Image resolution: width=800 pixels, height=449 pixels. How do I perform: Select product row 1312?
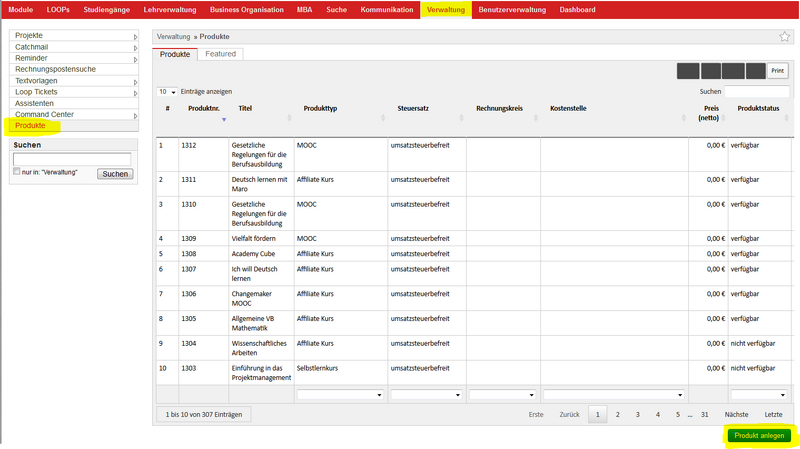point(474,155)
